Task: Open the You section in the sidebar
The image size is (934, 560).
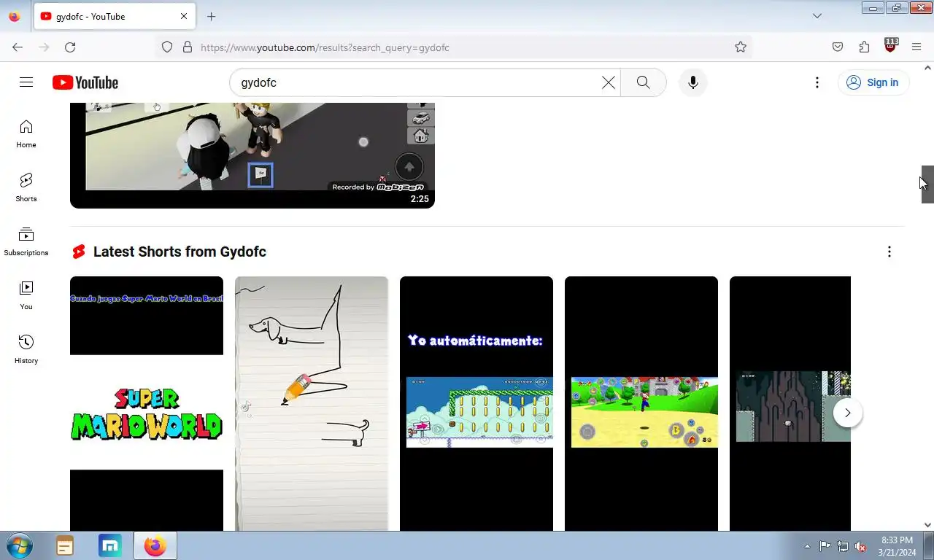Action: (26, 296)
